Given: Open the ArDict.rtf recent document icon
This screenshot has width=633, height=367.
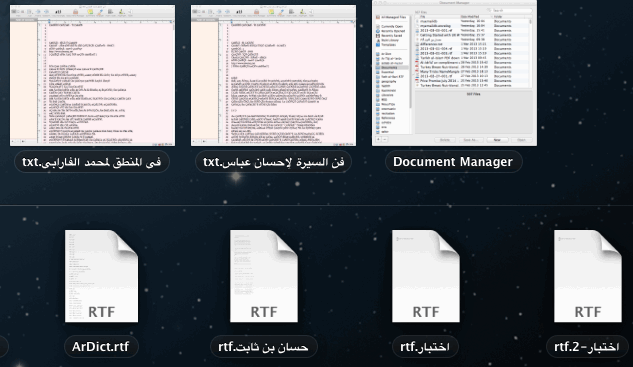Looking at the screenshot, I should click(x=101, y=276).
